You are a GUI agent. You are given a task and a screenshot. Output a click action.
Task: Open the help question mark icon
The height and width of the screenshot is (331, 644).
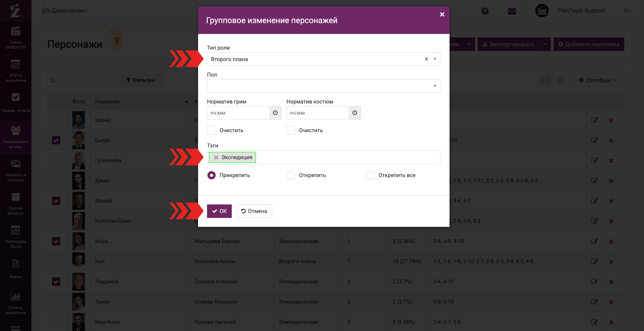(485, 11)
